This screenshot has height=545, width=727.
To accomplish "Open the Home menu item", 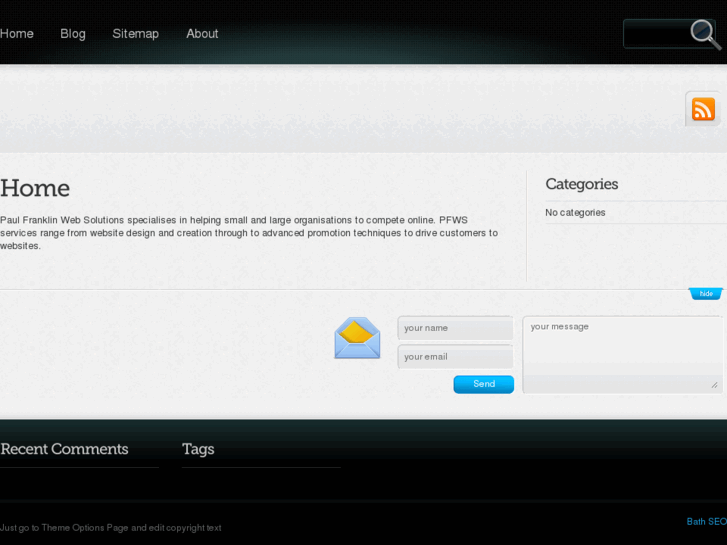I will click(x=17, y=34).
